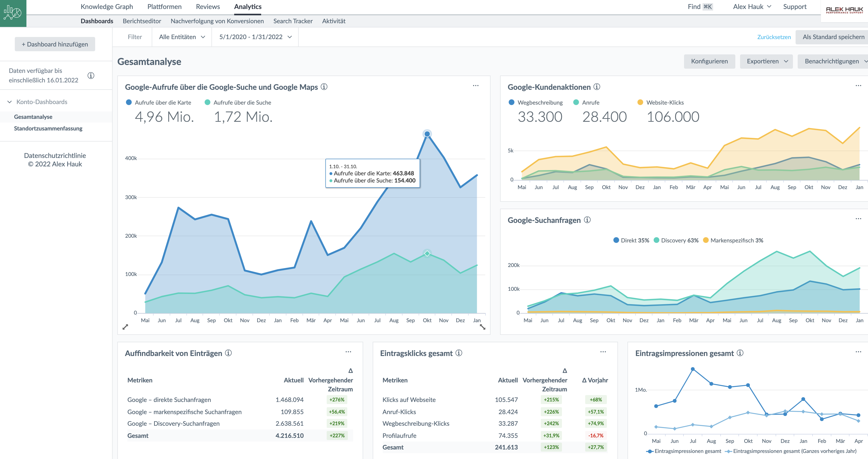Open the Berichtseditor sub-tab

tap(142, 21)
